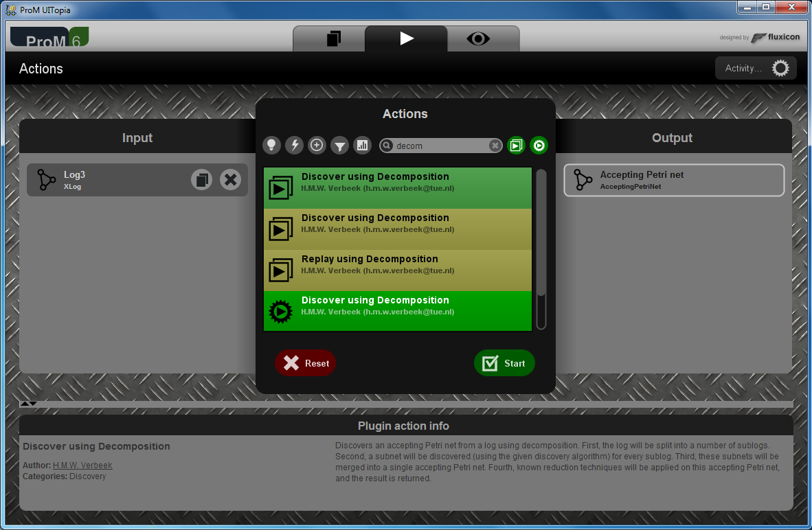Viewport: 812px width, 530px height.
Task: Click the magnifier icon in the search box
Action: (x=386, y=146)
